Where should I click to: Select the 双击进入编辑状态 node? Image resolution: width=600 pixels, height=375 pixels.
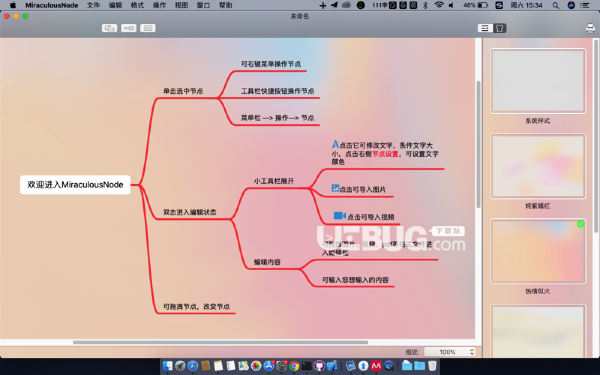(190, 212)
